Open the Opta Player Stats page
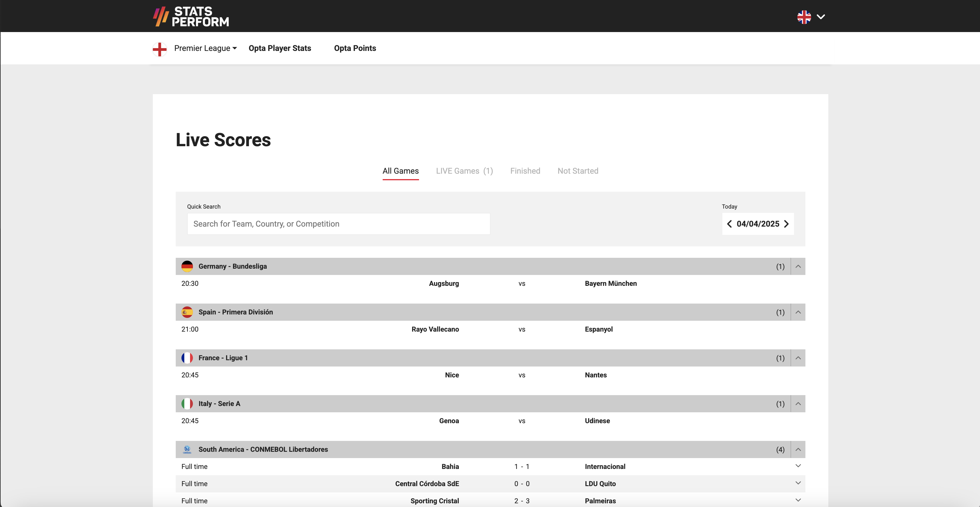The width and height of the screenshot is (980, 507). [x=280, y=48]
